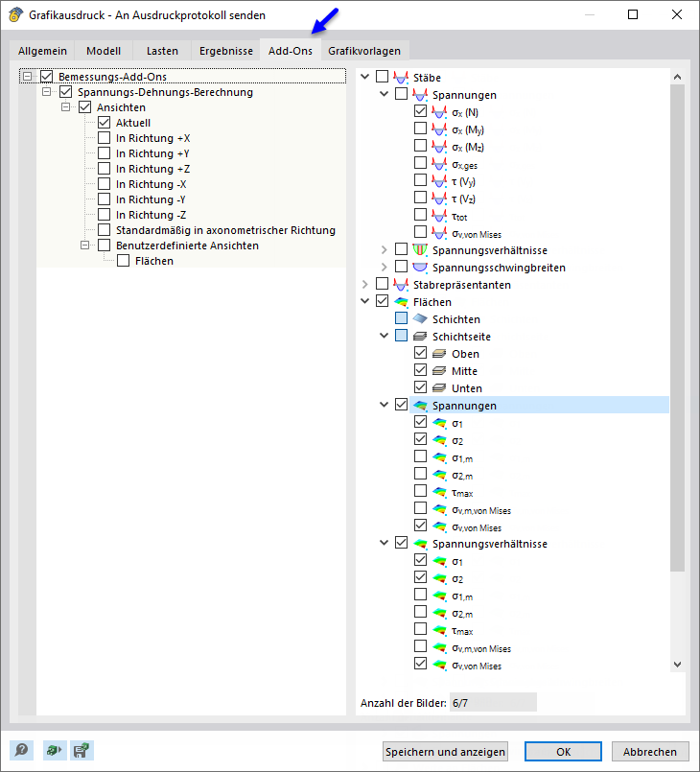Collapse the Bemessungs-Add-Ons tree node
This screenshot has width=700, height=772.
pyautogui.click(x=28, y=77)
